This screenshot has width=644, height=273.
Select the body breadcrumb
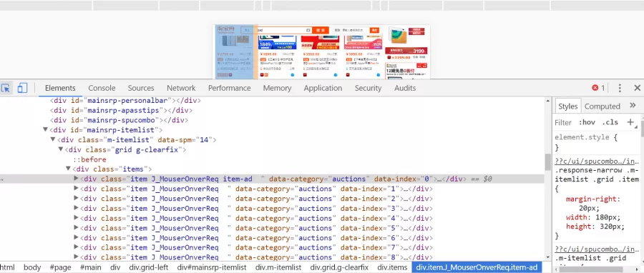tap(32, 267)
